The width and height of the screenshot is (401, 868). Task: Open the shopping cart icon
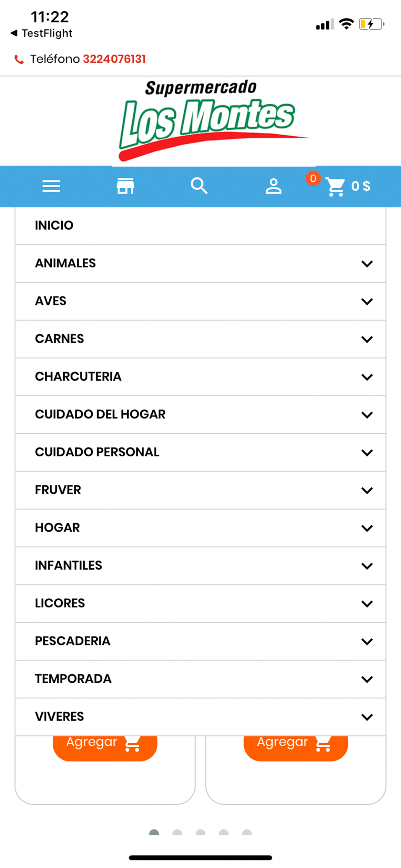(335, 187)
